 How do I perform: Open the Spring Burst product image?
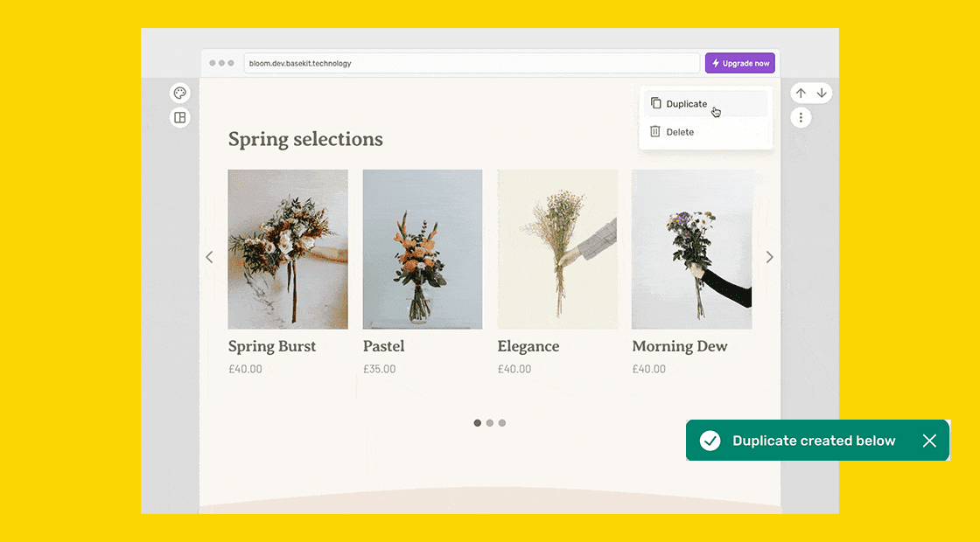[x=288, y=249]
